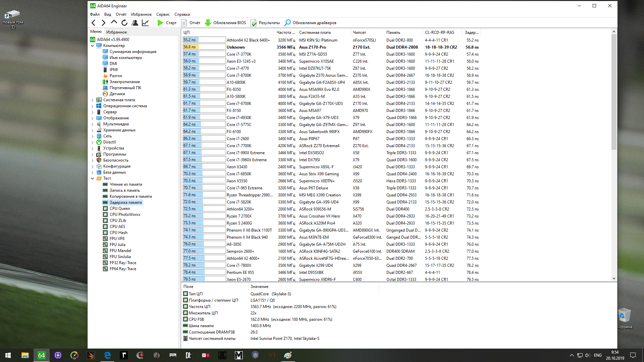The width and height of the screenshot is (644, 362).
Task: Click the Back navigation arrow icon
Action: 94,23
